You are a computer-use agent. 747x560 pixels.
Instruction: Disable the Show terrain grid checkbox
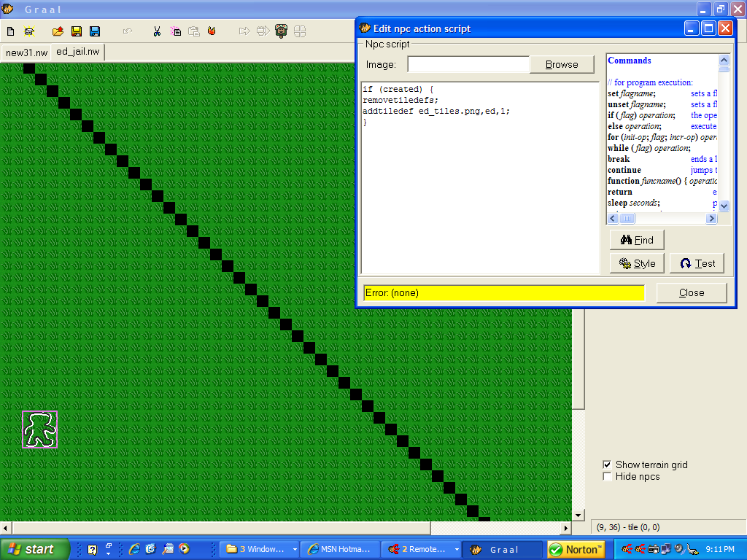point(607,464)
